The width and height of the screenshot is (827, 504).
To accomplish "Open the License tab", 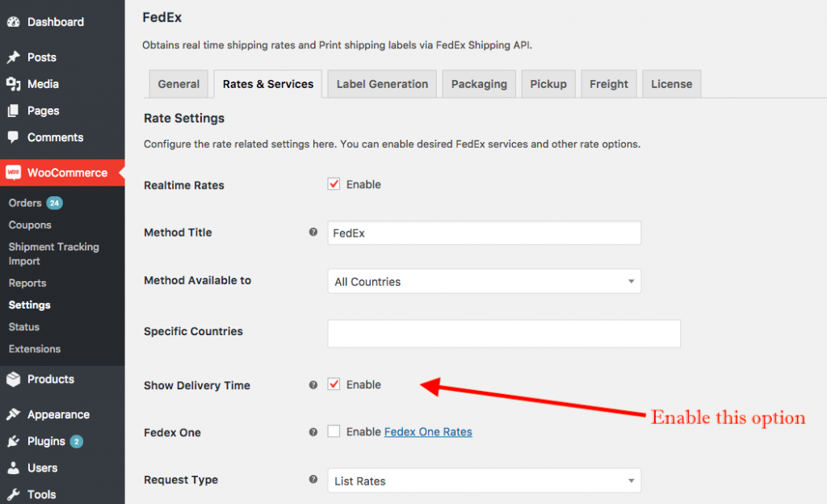I will pos(672,84).
